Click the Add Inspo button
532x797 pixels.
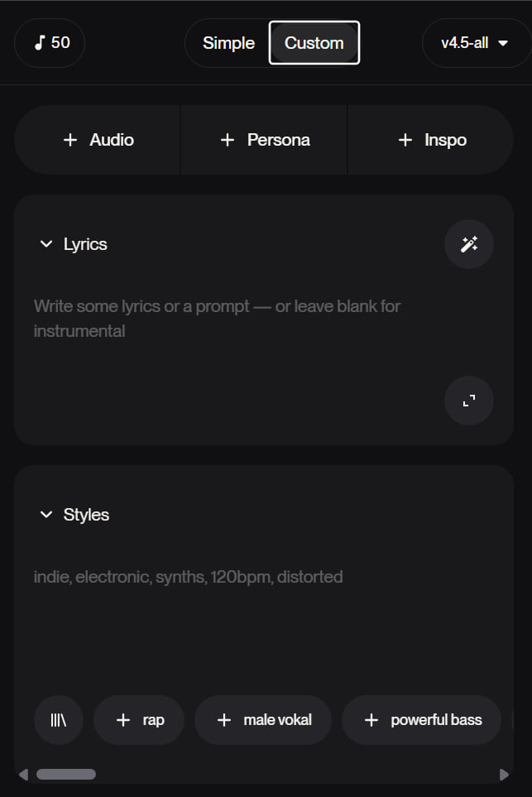pyautogui.click(x=430, y=140)
